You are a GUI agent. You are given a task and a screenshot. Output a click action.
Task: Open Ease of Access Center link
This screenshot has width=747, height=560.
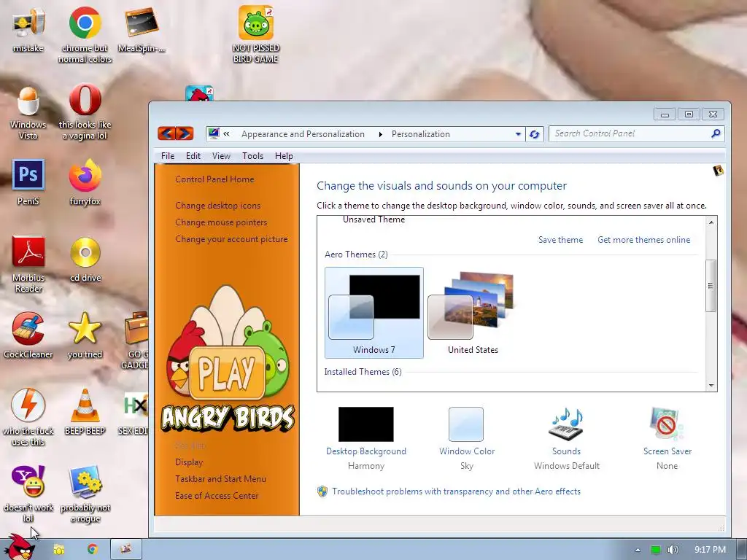tap(216, 496)
